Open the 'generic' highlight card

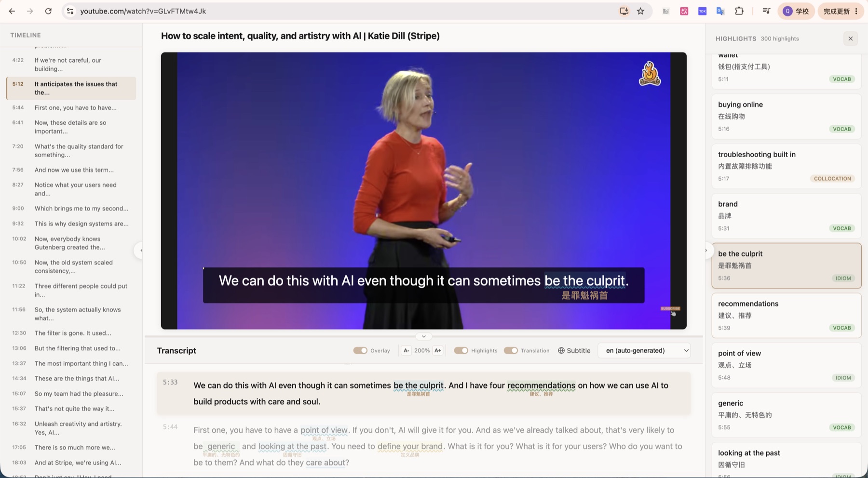[x=787, y=415]
